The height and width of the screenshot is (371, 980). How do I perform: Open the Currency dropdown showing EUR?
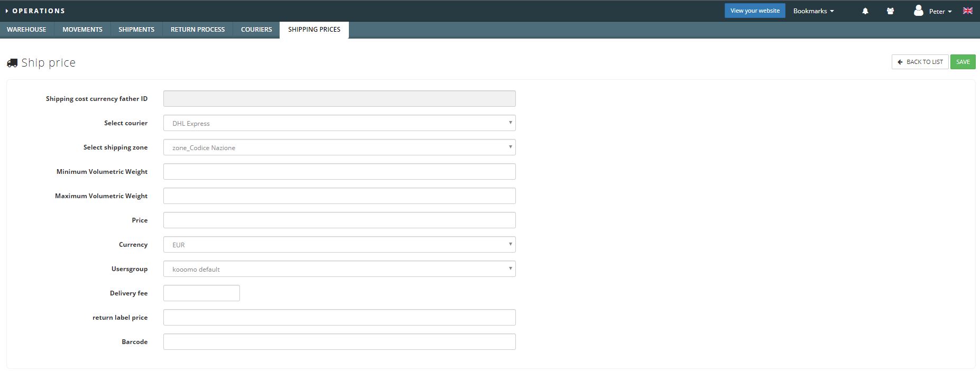[x=339, y=245]
